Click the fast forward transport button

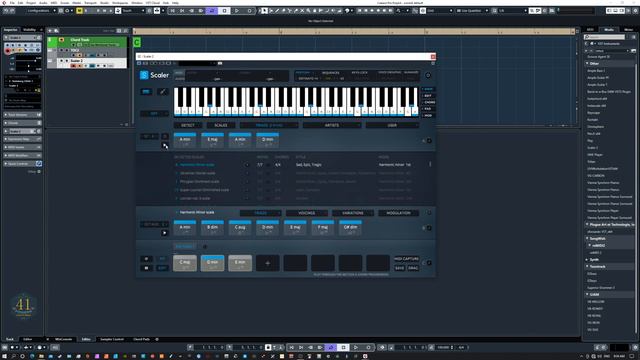click(x=200, y=11)
